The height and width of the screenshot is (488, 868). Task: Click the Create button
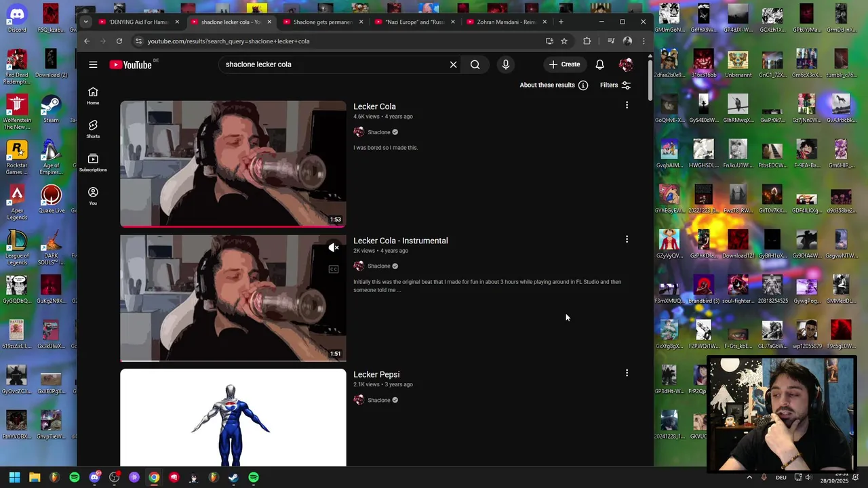pos(565,64)
